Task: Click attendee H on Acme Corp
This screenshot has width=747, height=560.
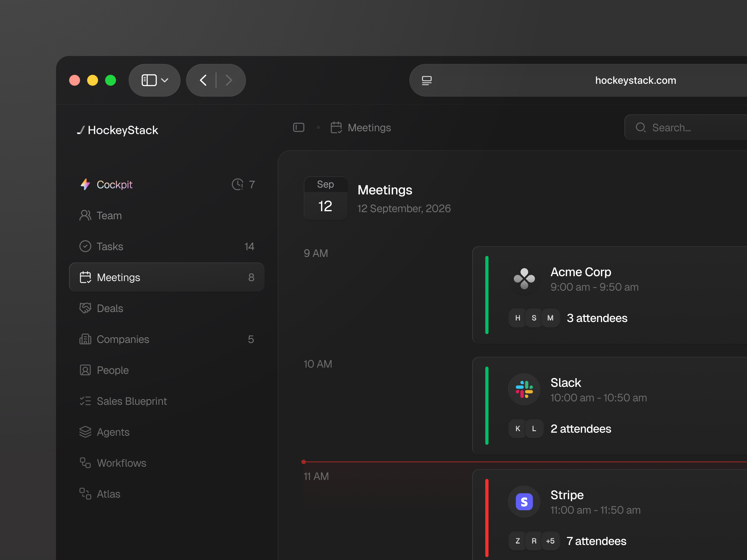Action: click(518, 318)
